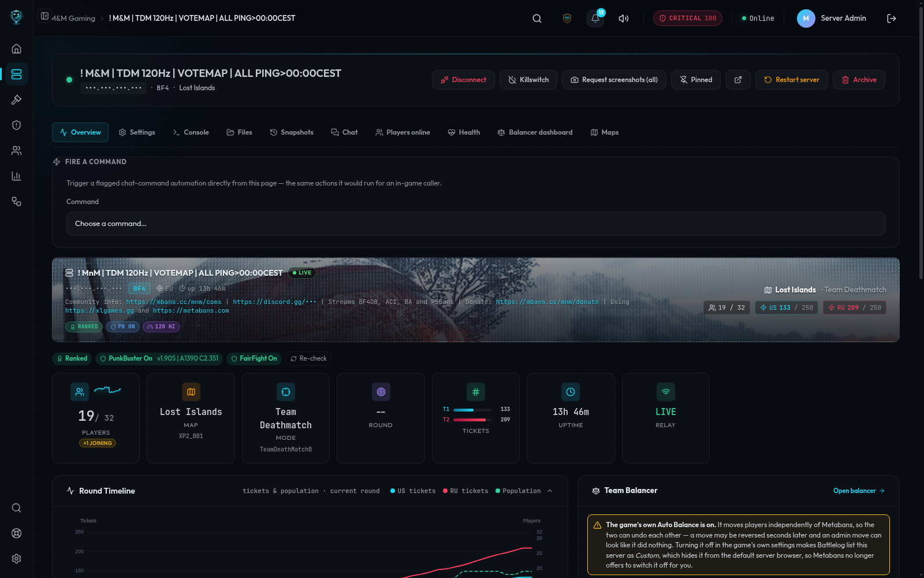
Task: Unpin the server with Pinned button
Action: tap(696, 80)
